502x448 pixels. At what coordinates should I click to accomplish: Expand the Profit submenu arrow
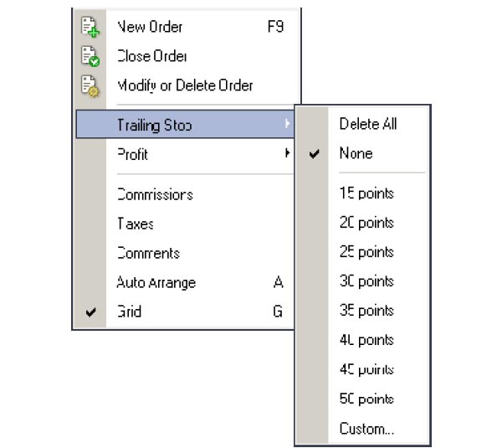(x=287, y=154)
